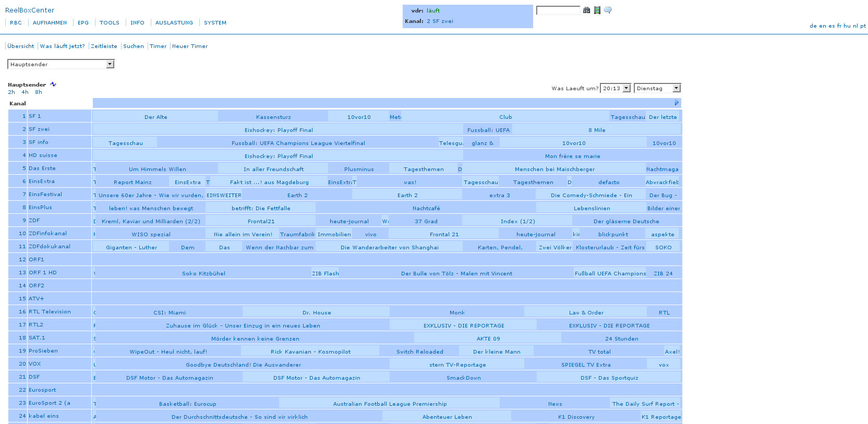Open the TOOLS menu
This screenshot has height=424, width=868.
110,23
